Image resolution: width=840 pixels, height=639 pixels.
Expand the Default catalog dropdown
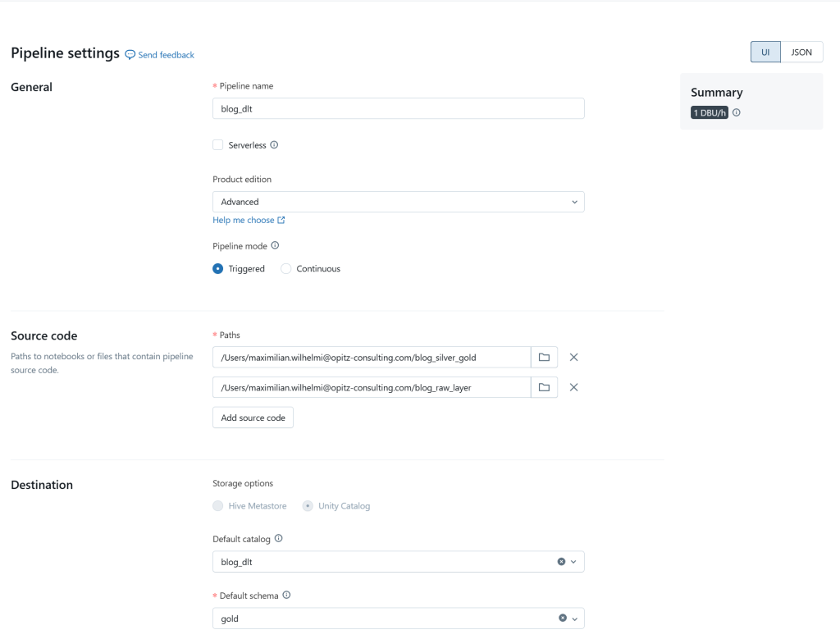point(574,562)
